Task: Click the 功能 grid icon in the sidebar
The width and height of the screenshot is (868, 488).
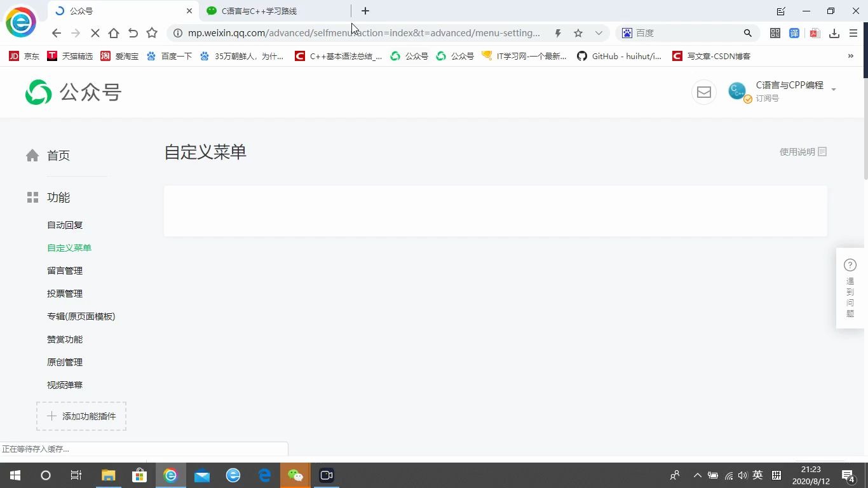Action: point(32,197)
